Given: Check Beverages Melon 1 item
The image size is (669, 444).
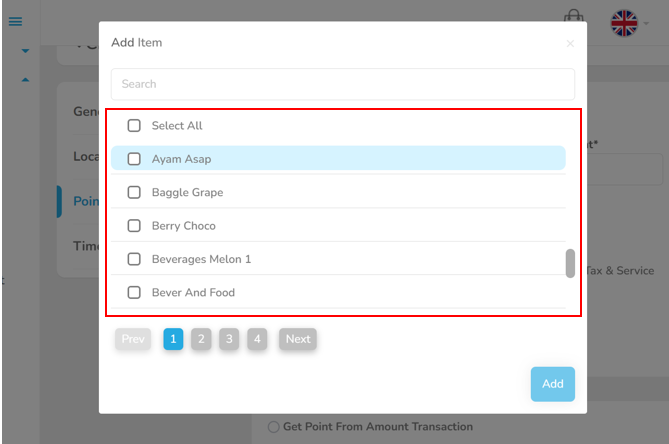Looking at the screenshot, I should [134, 258].
